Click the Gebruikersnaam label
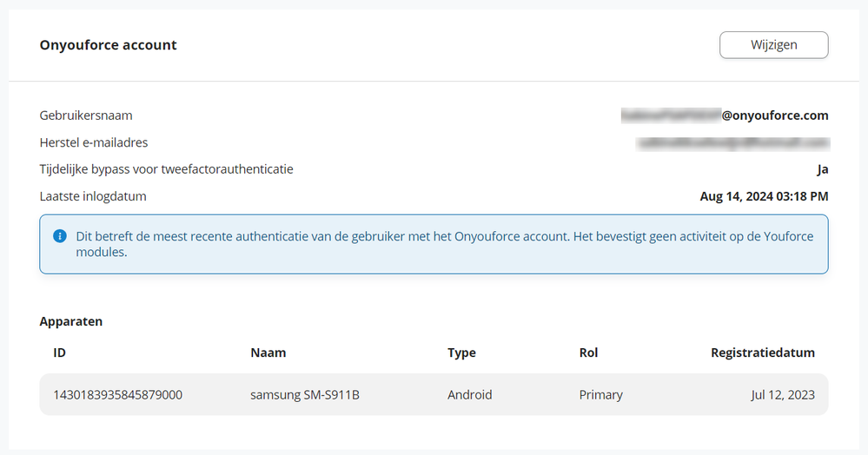 pyautogui.click(x=86, y=115)
